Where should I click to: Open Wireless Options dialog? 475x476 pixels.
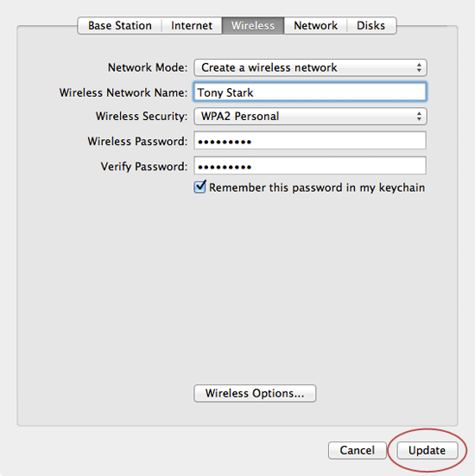point(255,393)
